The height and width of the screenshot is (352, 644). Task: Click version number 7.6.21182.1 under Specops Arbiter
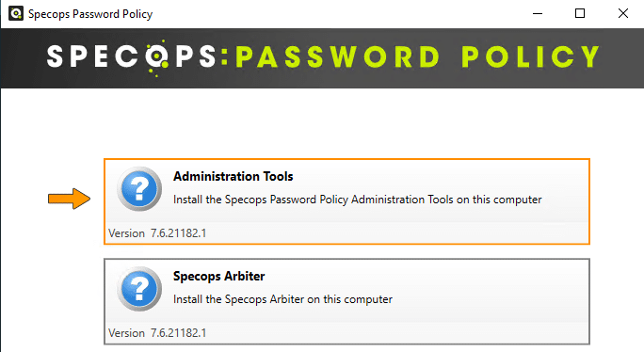pos(178,333)
